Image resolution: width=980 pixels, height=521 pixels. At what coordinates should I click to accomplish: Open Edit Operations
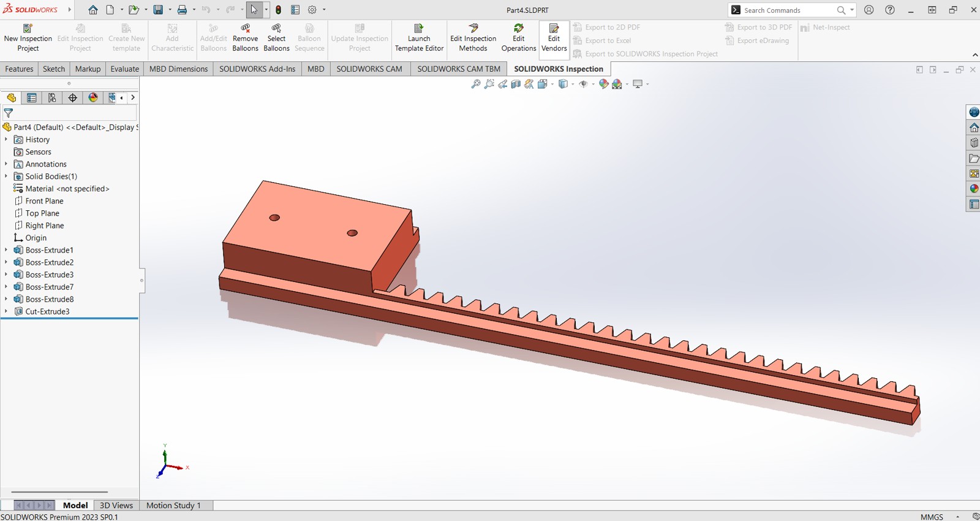point(518,38)
